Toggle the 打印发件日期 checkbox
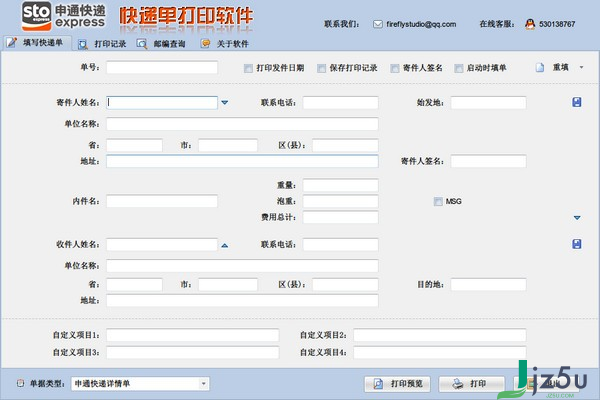600x400 pixels. click(248, 68)
